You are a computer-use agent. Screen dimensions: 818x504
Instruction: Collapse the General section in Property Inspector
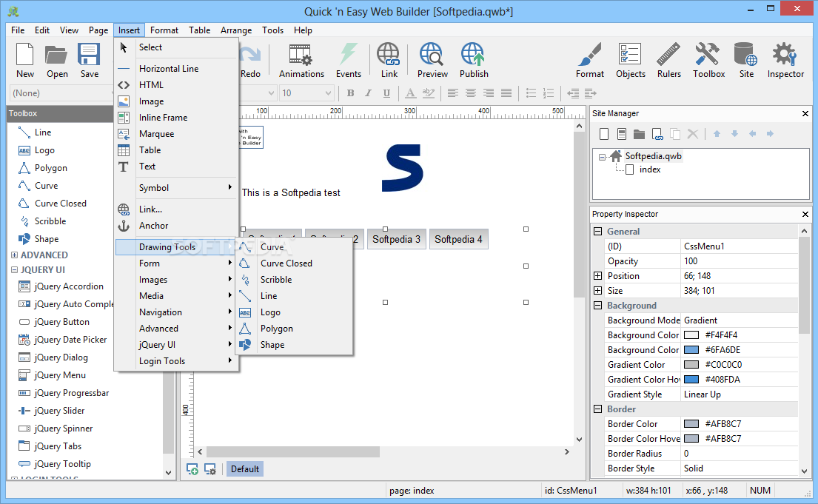(598, 232)
